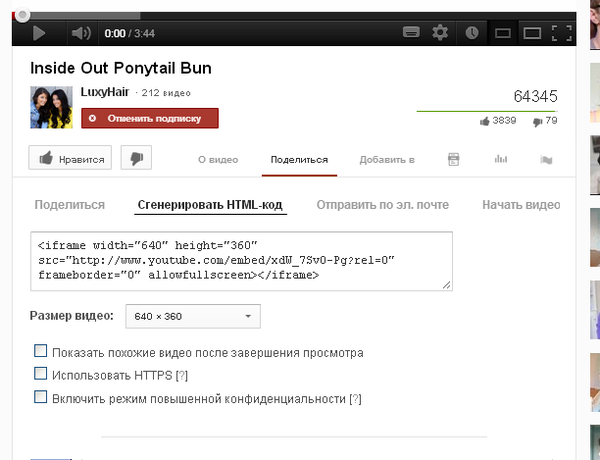The height and width of the screenshot is (460, 600).
Task: Click the Watch Later clock icon
Action: [471, 33]
